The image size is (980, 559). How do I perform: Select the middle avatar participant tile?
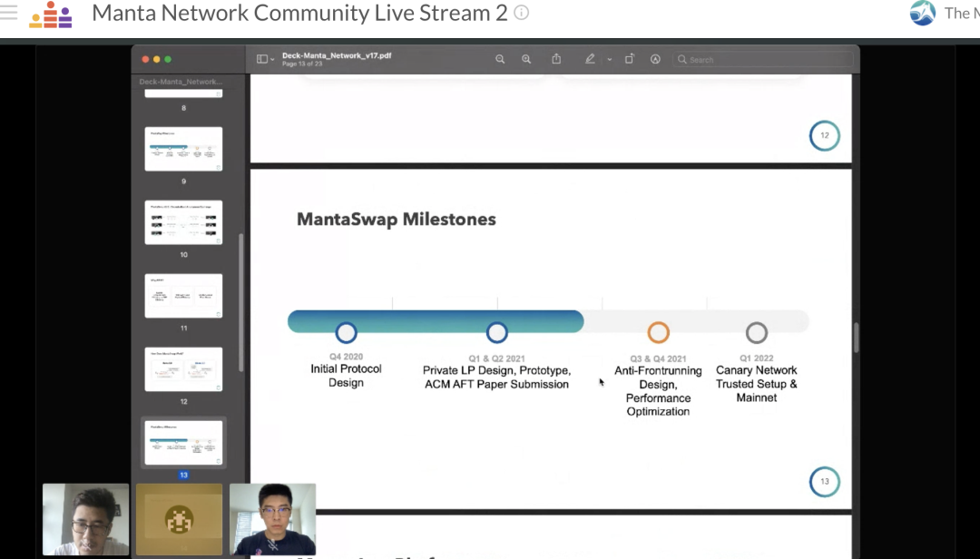180,519
